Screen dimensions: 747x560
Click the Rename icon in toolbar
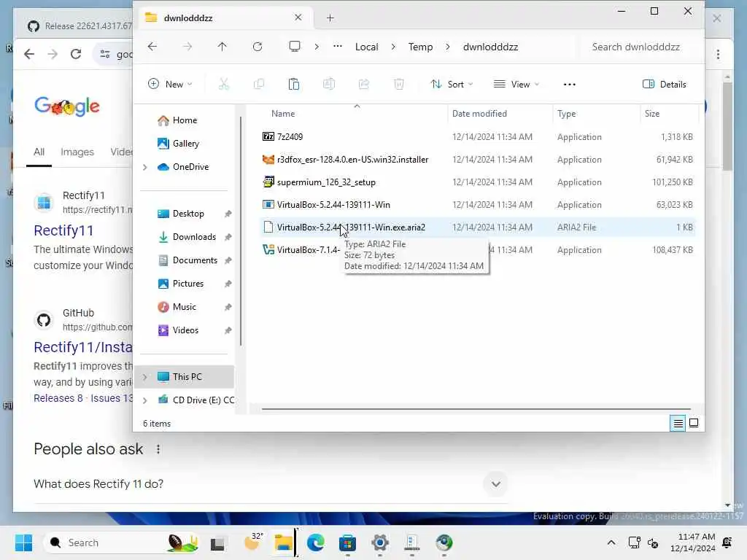tap(329, 85)
